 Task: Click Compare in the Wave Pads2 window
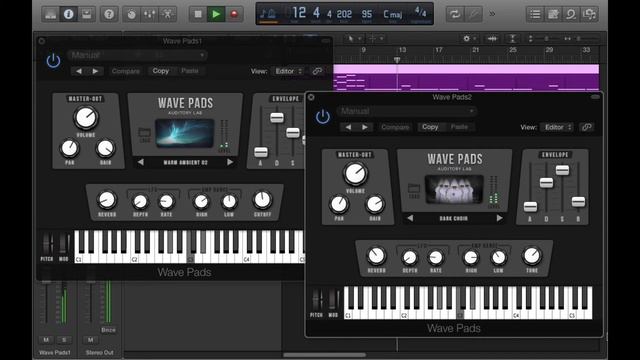[x=395, y=127]
